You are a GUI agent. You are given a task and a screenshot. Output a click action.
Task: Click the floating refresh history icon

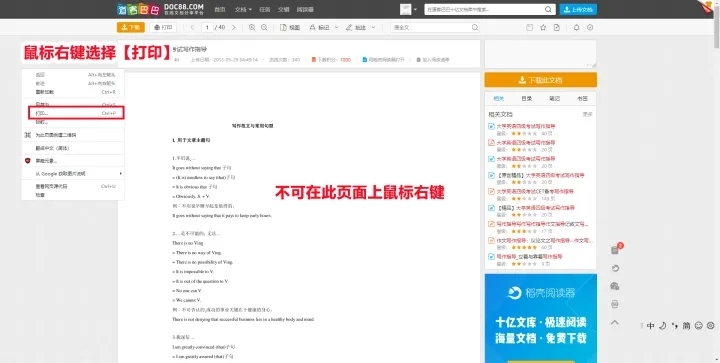pos(615,268)
